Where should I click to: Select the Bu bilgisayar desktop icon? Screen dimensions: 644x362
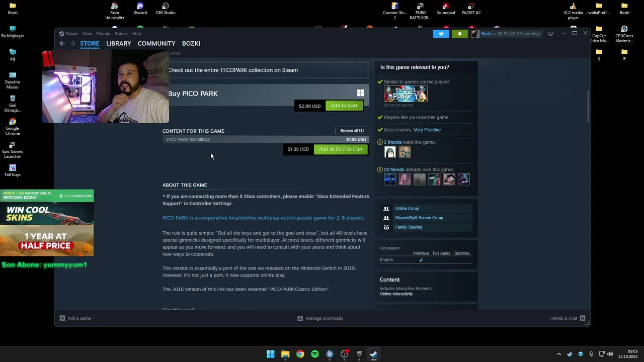[x=13, y=32]
